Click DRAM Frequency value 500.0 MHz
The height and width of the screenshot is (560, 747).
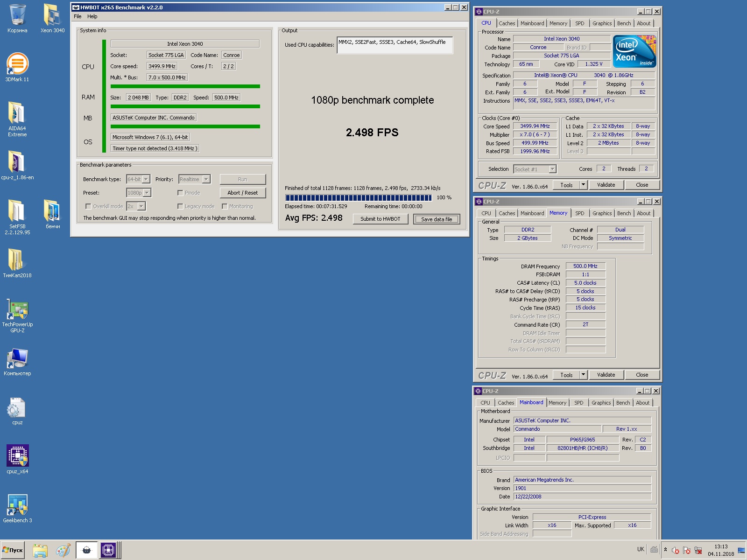point(585,266)
